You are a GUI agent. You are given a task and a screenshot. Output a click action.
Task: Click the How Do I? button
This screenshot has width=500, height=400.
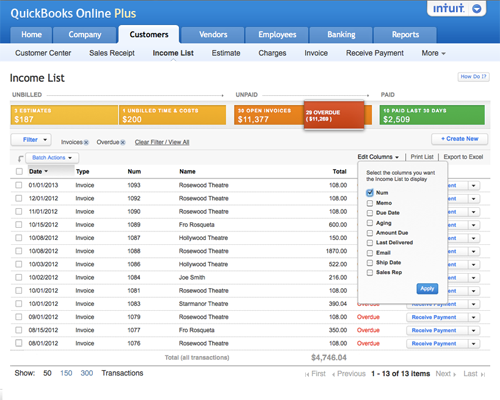click(x=473, y=77)
